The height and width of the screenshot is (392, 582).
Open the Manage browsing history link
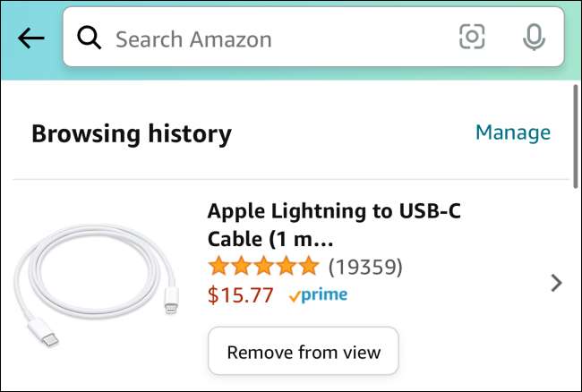click(x=512, y=132)
